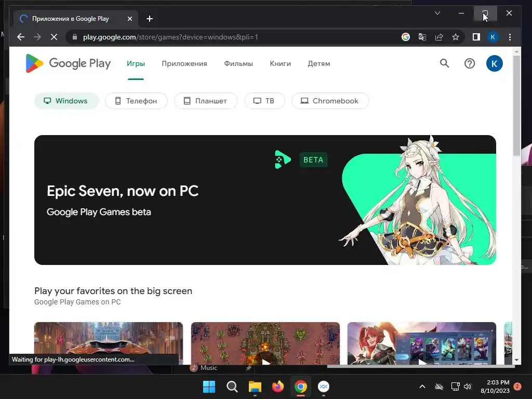This screenshot has width=532, height=399.
Task: Click the lock site info icon
Action: tap(75, 37)
